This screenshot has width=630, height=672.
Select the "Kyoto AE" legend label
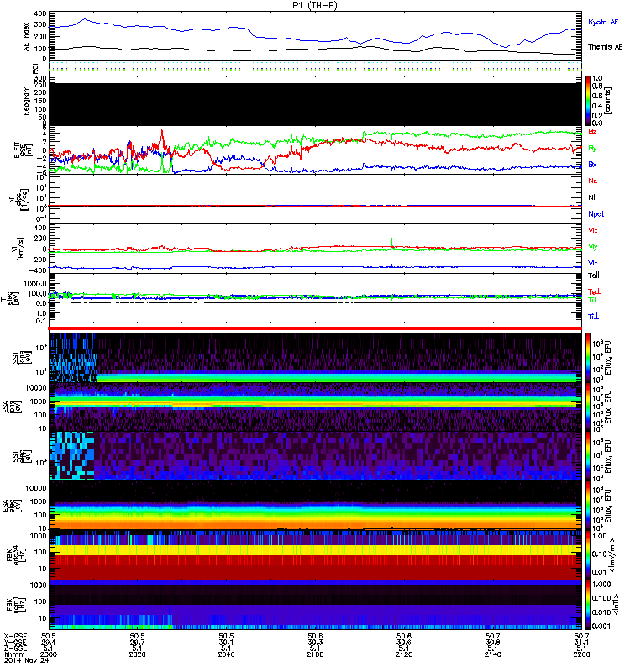coord(603,22)
